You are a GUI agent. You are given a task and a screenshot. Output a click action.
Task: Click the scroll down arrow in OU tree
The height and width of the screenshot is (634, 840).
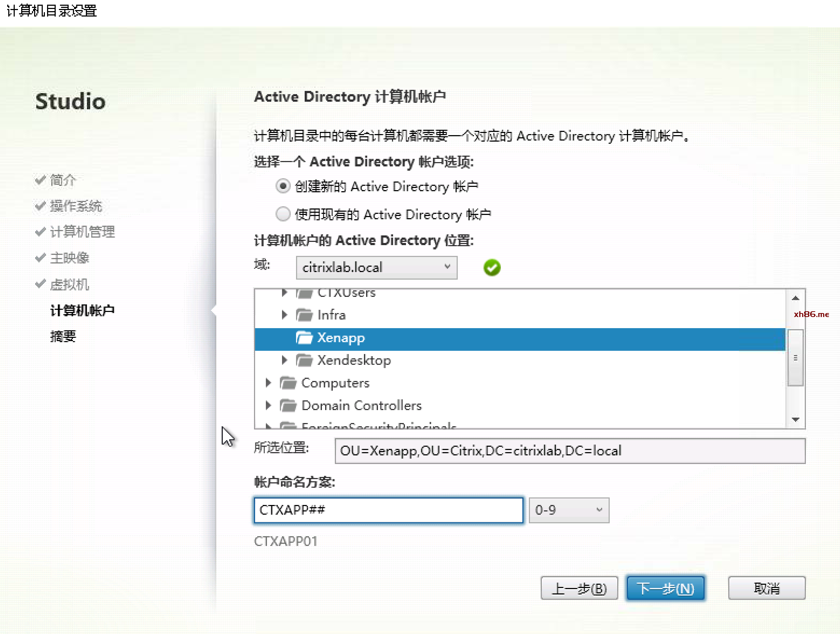coord(795,419)
